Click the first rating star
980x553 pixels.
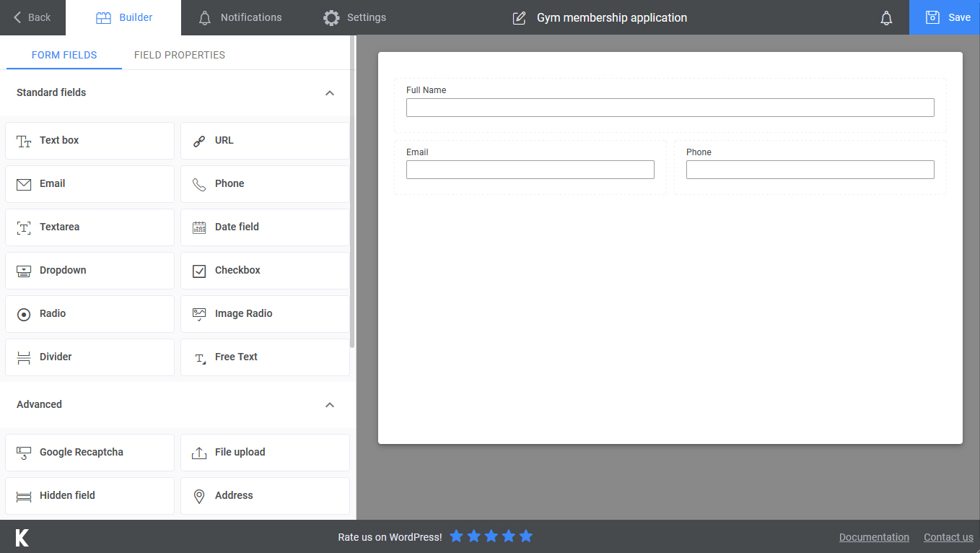click(456, 536)
